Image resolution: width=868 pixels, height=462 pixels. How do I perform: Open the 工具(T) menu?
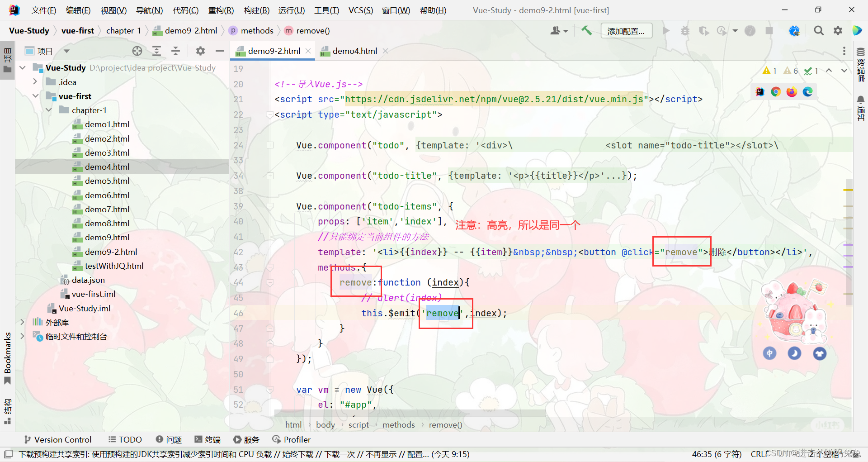(x=327, y=10)
